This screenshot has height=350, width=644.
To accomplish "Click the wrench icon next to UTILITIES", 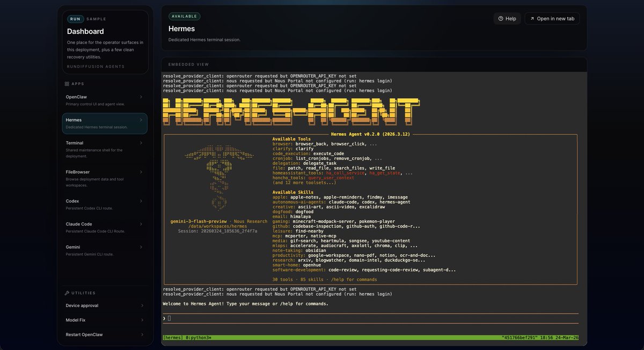I will click(67, 293).
